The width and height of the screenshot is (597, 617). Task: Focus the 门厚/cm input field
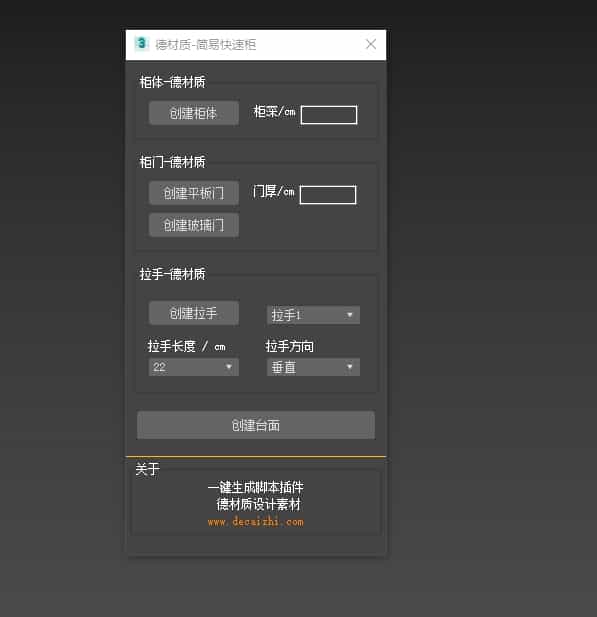[328, 195]
